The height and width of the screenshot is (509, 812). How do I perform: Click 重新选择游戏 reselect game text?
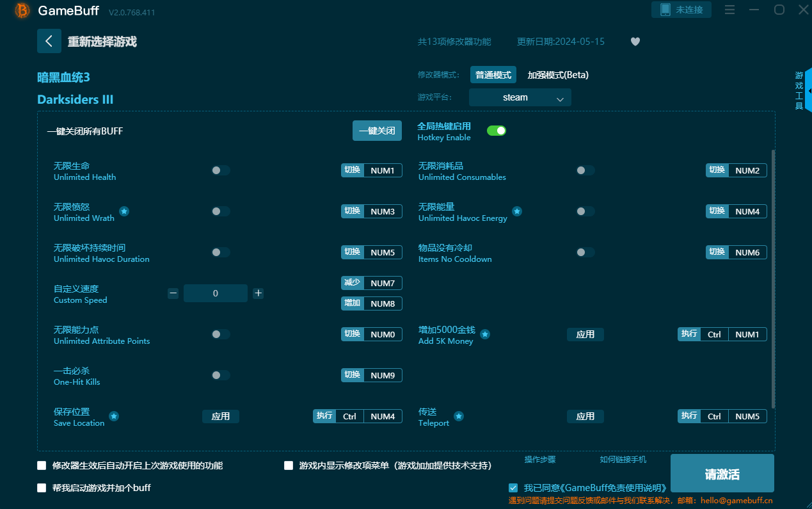[x=102, y=42]
